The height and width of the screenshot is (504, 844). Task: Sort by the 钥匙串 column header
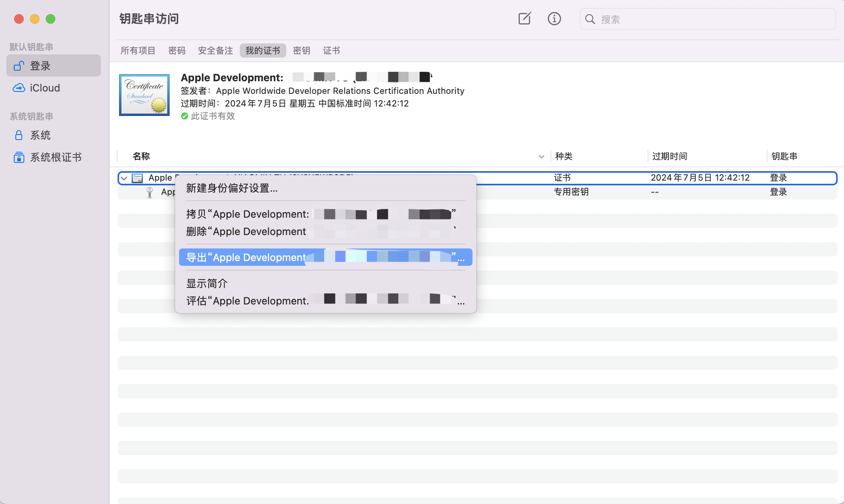784,156
